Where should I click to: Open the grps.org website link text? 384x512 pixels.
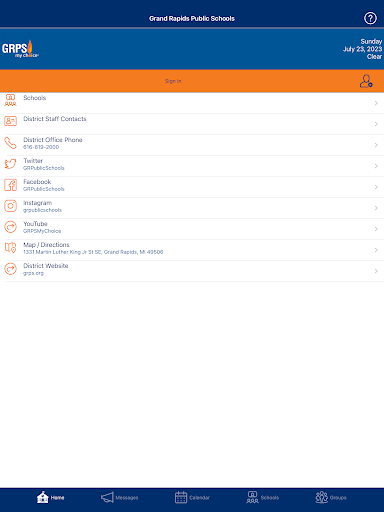click(x=33, y=273)
